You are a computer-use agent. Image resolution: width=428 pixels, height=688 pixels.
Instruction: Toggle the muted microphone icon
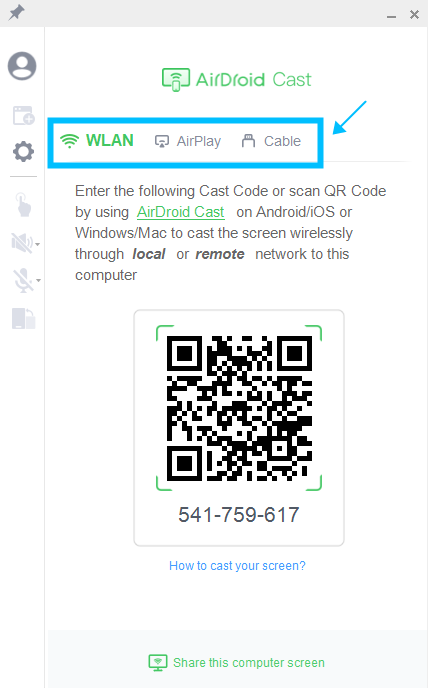(23, 280)
